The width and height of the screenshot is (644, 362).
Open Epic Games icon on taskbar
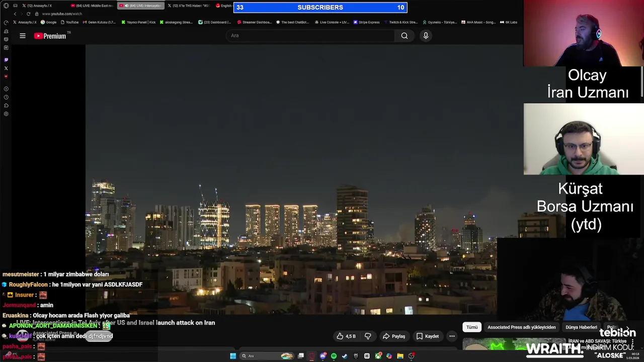356,356
